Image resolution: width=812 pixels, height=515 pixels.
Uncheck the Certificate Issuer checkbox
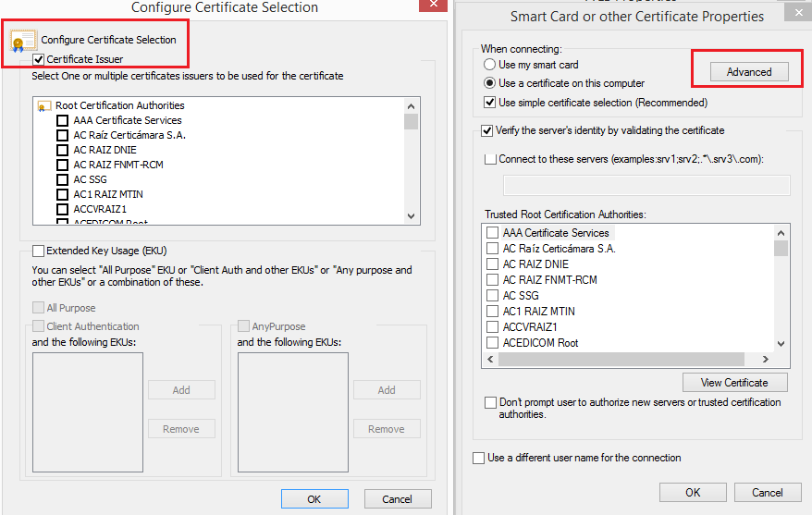(39, 60)
